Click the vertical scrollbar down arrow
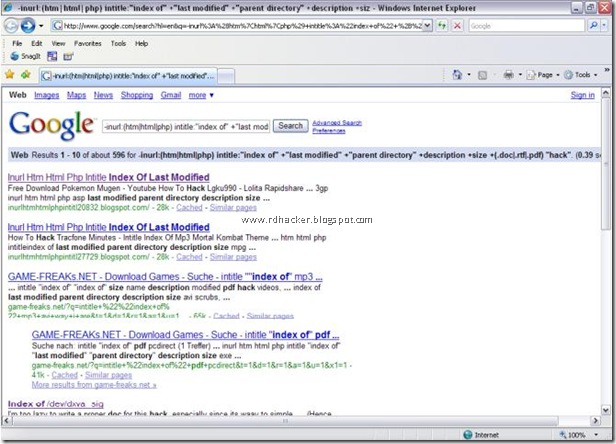The width and height of the screenshot is (616, 444). pyautogui.click(x=606, y=410)
